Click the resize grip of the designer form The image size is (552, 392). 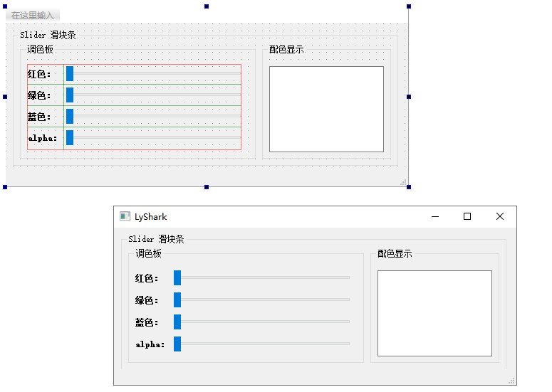point(403,183)
